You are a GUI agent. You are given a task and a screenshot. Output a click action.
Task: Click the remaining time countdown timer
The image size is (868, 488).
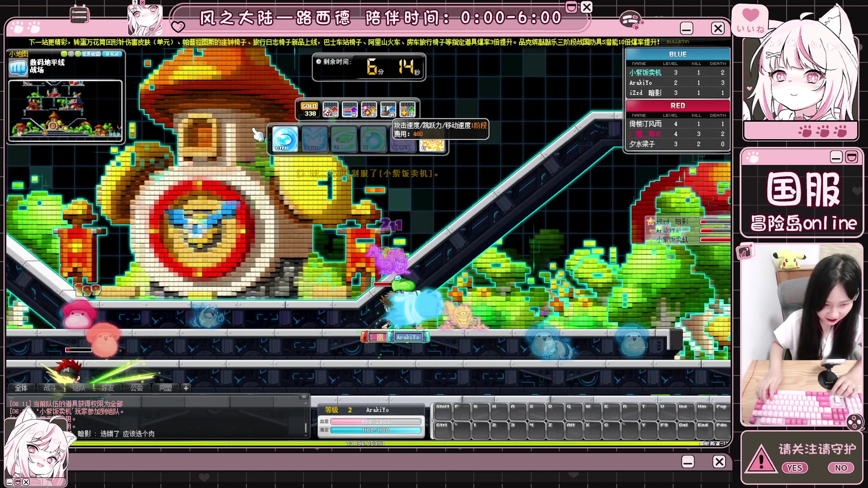[x=369, y=67]
